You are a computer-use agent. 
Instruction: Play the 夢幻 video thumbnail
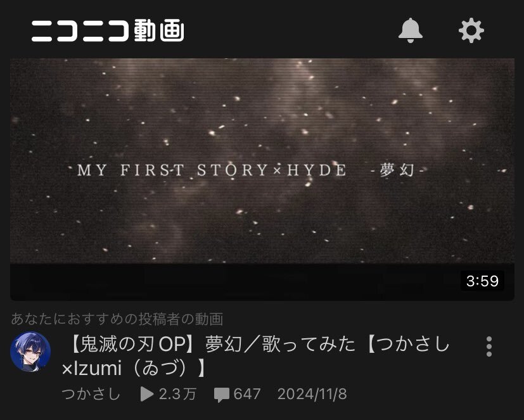pos(262,179)
